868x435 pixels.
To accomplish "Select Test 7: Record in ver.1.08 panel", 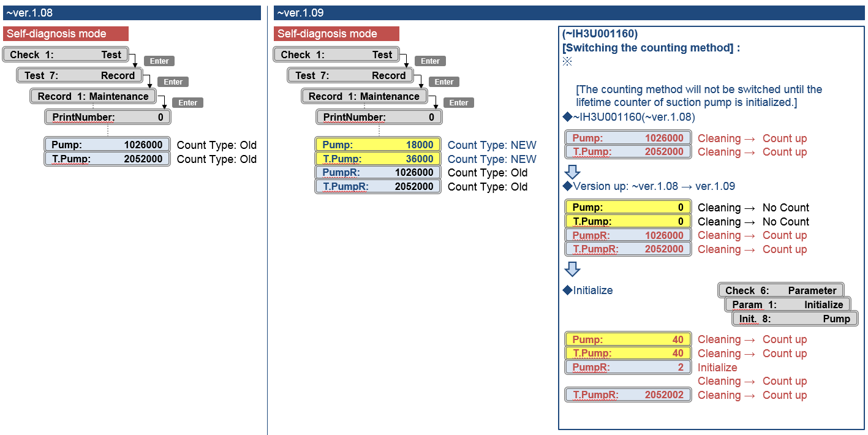I will point(79,75).
